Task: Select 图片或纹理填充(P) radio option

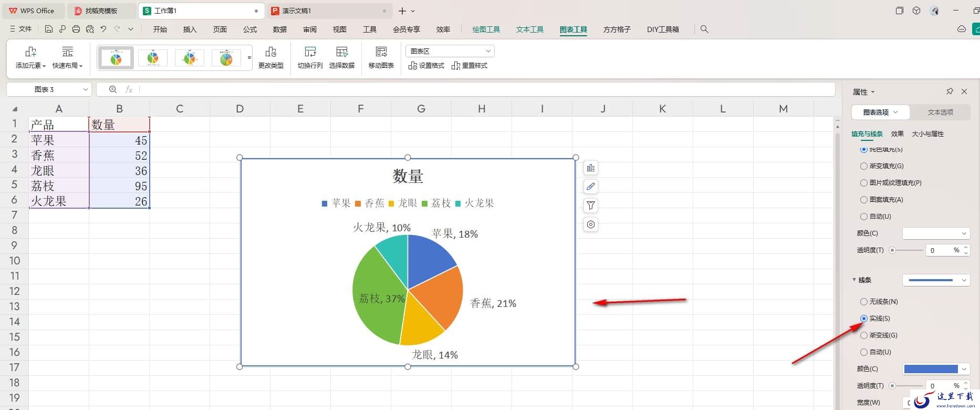Action: point(863,183)
